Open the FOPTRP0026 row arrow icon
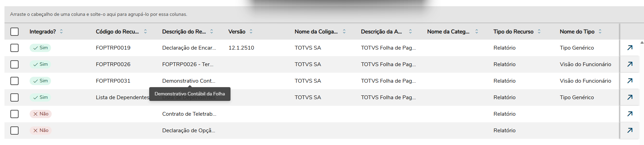The image size is (644, 145). pyautogui.click(x=630, y=64)
